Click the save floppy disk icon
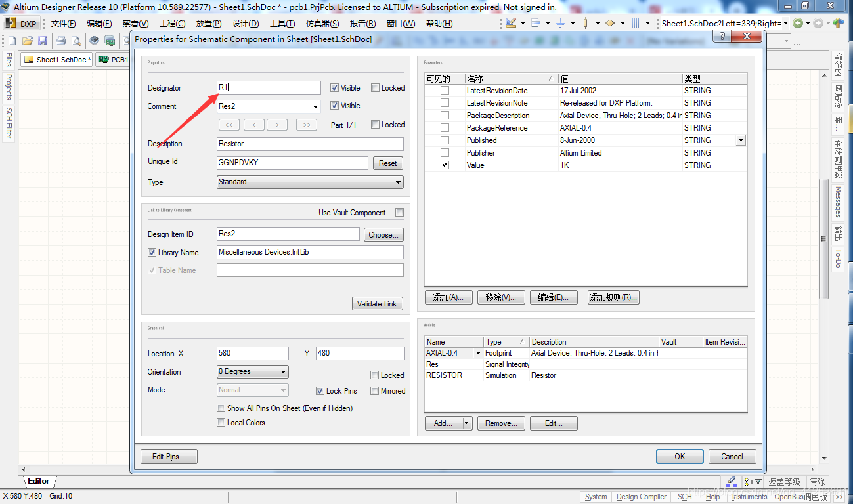The image size is (853, 504). pyautogui.click(x=43, y=41)
